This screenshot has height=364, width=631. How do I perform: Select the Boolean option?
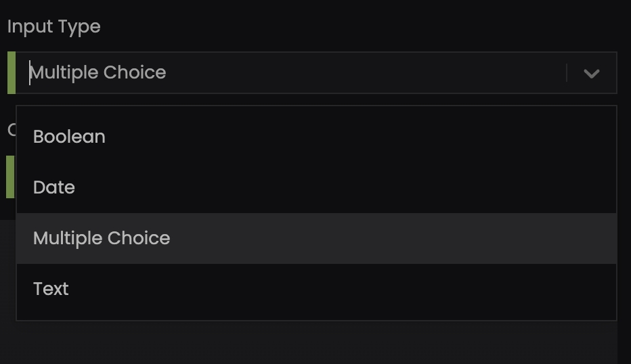69,137
